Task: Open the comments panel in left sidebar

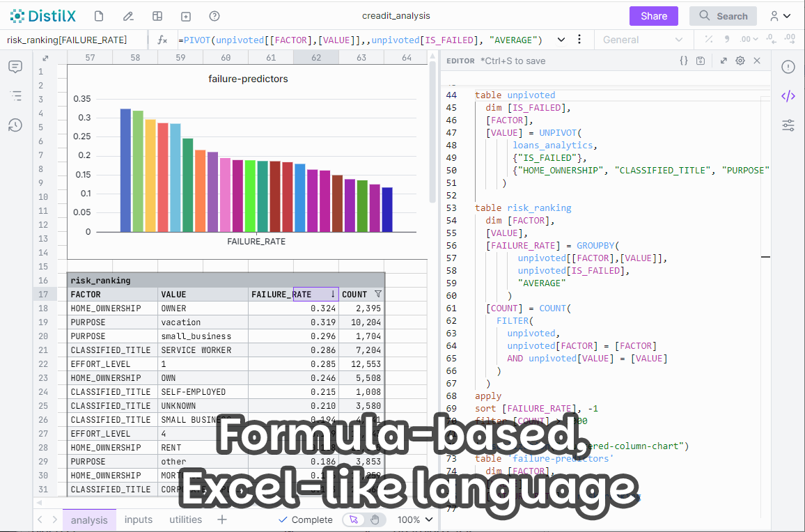Action: click(x=15, y=67)
